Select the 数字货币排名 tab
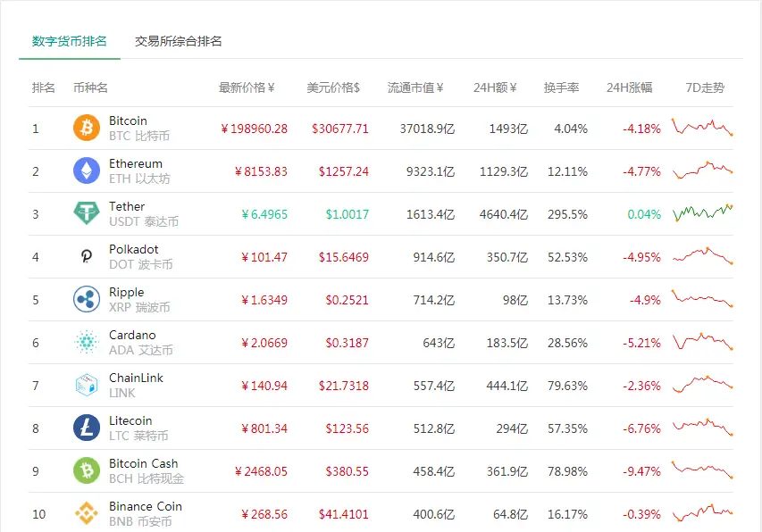This screenshot has height=532, width=762. [x=70, y=41]
